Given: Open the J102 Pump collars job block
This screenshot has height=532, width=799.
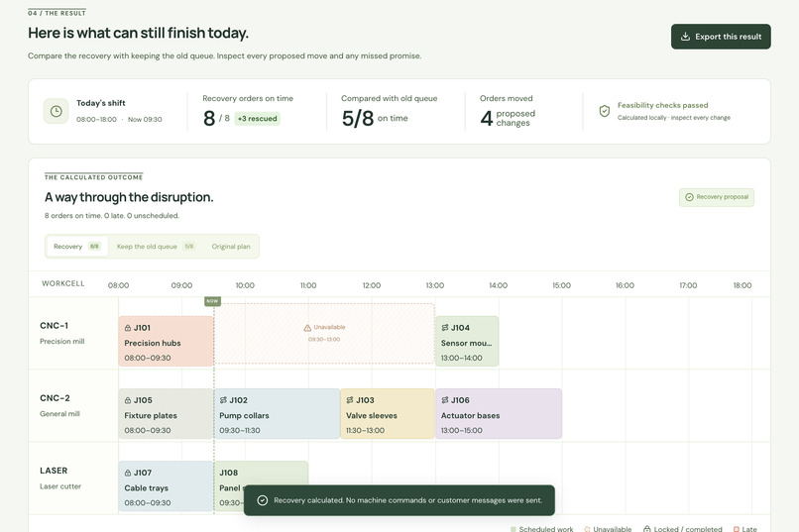Looking at the screenshot, I should pos(277,414).
